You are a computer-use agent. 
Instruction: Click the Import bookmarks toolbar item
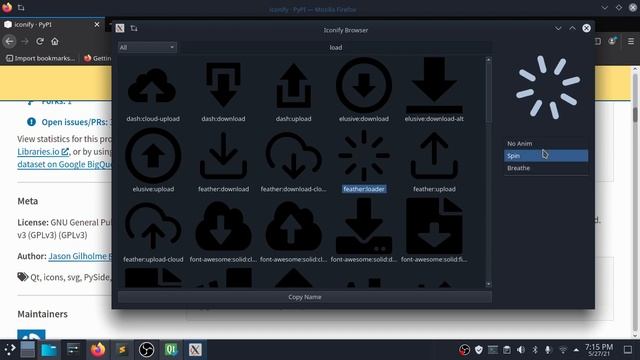[x=40, y=58]
